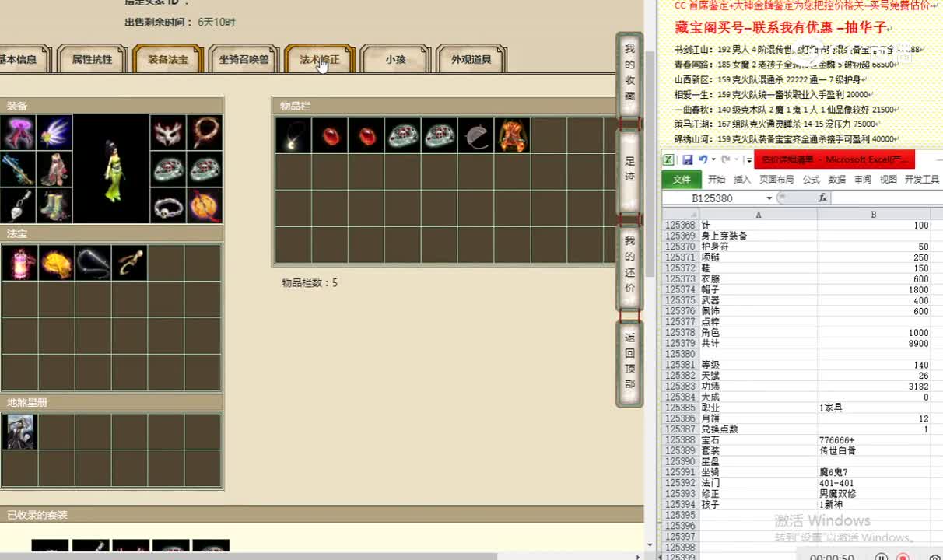Click the flame armor item in inventory

pos(513,135)
